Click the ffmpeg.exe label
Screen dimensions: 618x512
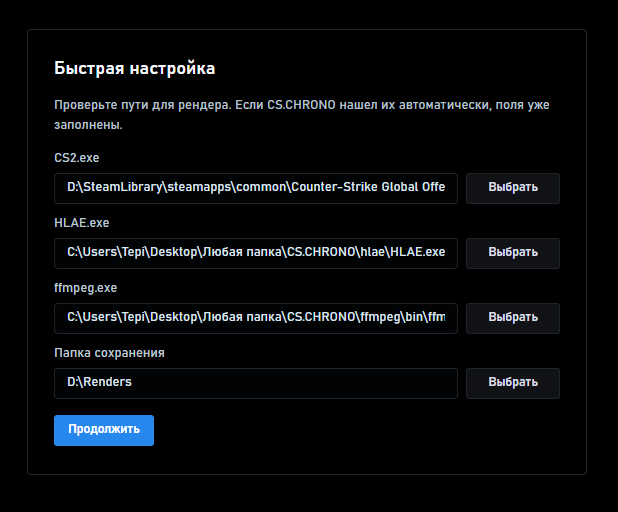click(x=86, y=288)
